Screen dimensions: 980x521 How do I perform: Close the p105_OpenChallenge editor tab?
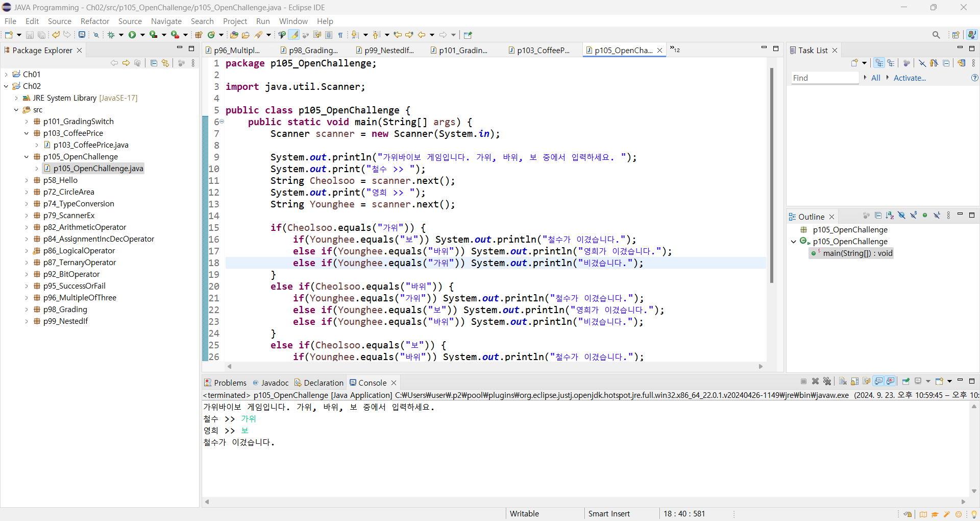(x=659, y=50)
